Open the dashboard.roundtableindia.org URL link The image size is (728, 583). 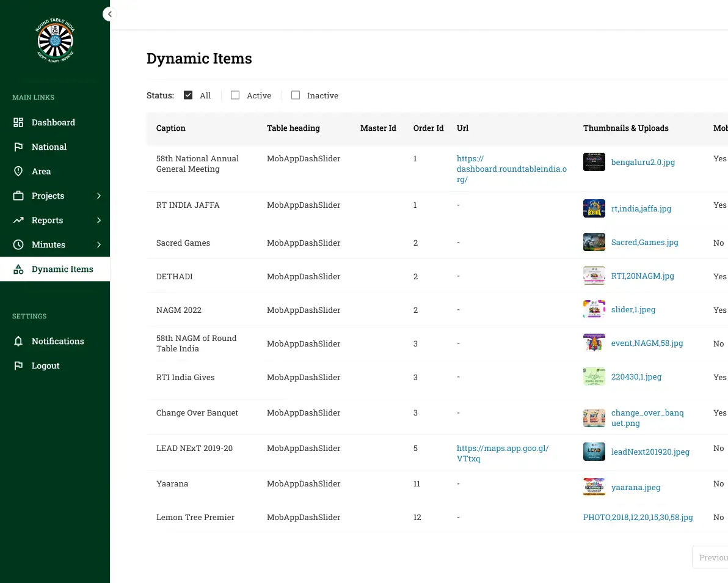click(x=512, y=169)
